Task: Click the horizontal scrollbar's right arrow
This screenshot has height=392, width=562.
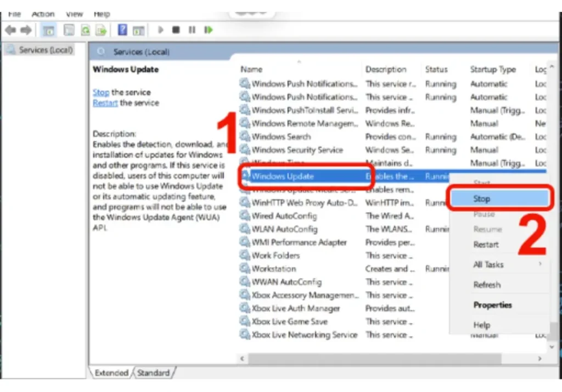Action: (x=540, y=359)
